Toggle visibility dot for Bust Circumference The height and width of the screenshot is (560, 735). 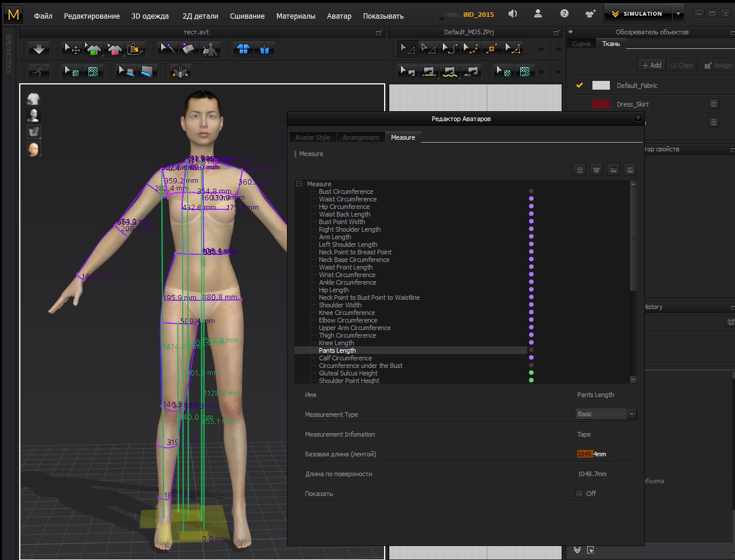pyautogui.click(x=531, y=192)
